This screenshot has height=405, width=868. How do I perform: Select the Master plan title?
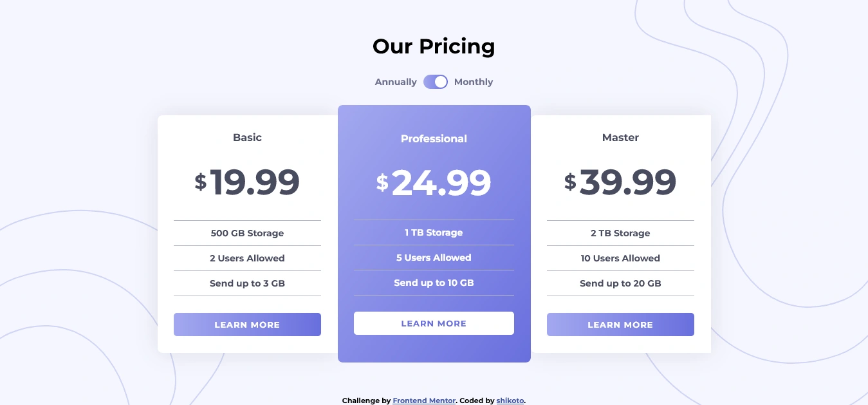pyautogui.click(x=620, y=137)
